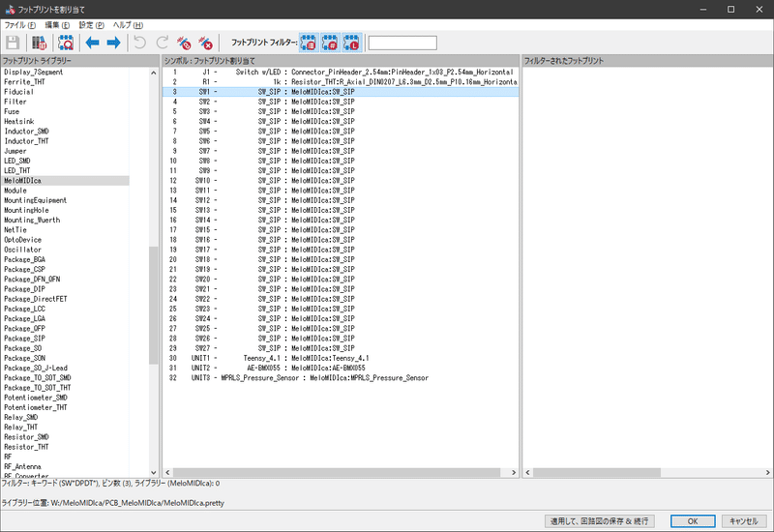Go to next unassigned symbol arrow

pos(114,43)
